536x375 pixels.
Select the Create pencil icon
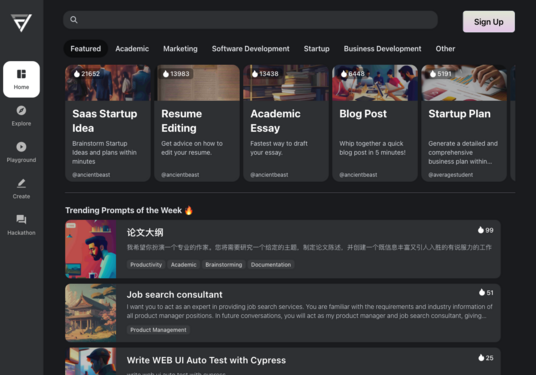tap(21, 183)
